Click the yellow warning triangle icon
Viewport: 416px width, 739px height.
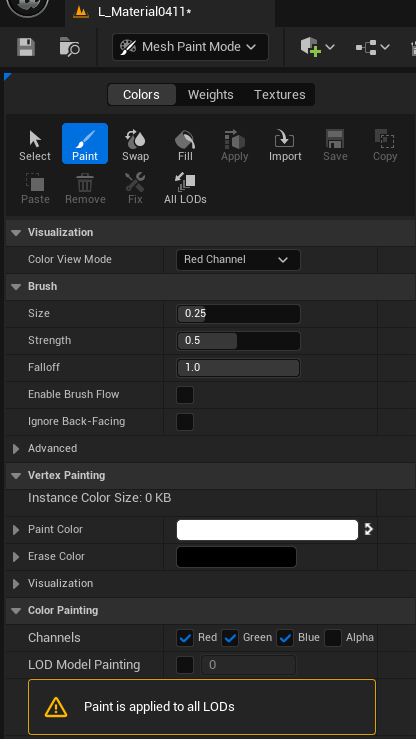56,706
